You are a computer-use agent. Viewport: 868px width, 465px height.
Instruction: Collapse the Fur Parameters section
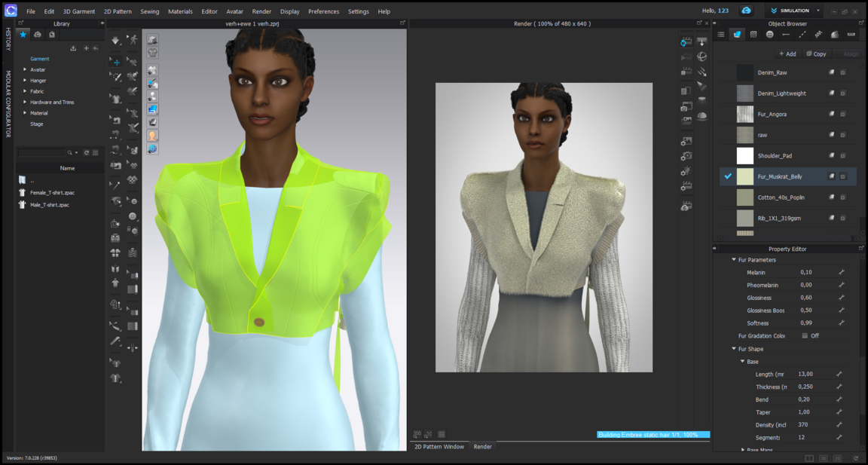tap(734, 260)
